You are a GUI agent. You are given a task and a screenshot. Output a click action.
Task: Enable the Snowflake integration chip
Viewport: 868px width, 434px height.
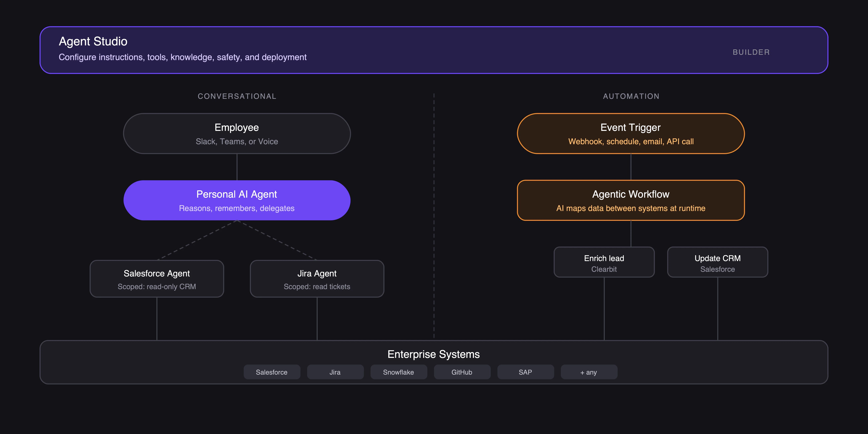pos(399,372)
